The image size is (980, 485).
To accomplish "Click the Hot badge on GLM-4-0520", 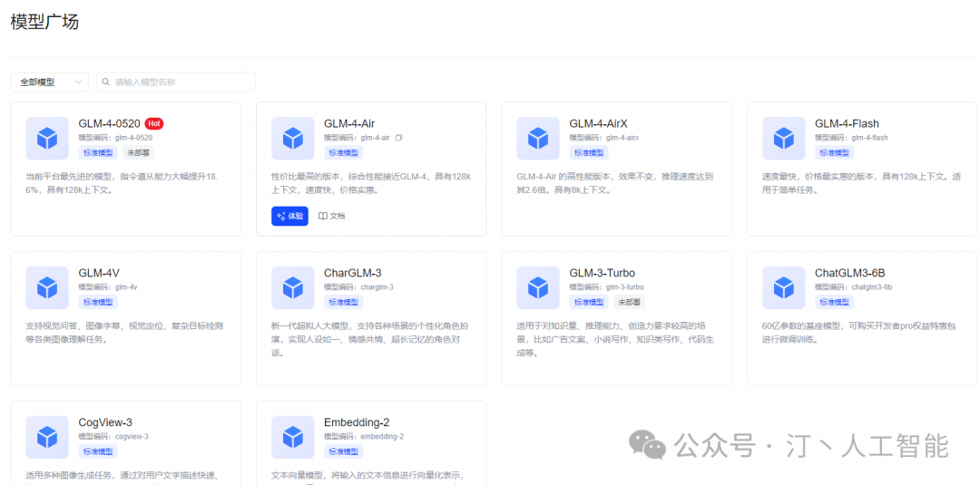I will click(154, 123).
